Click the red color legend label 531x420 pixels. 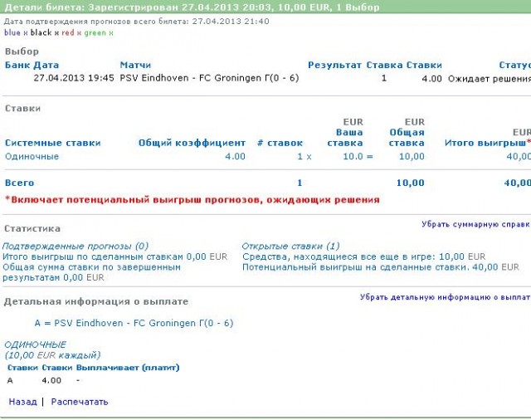67,33
